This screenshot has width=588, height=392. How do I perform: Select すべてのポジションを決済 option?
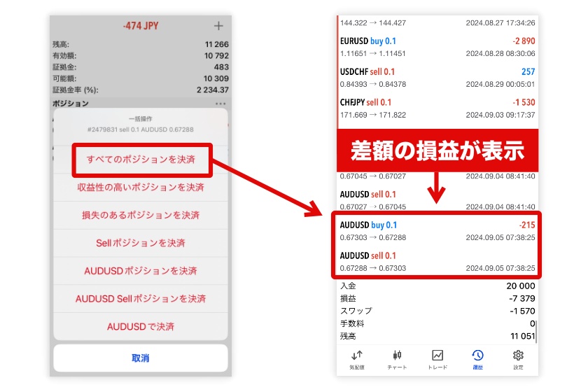141,160
